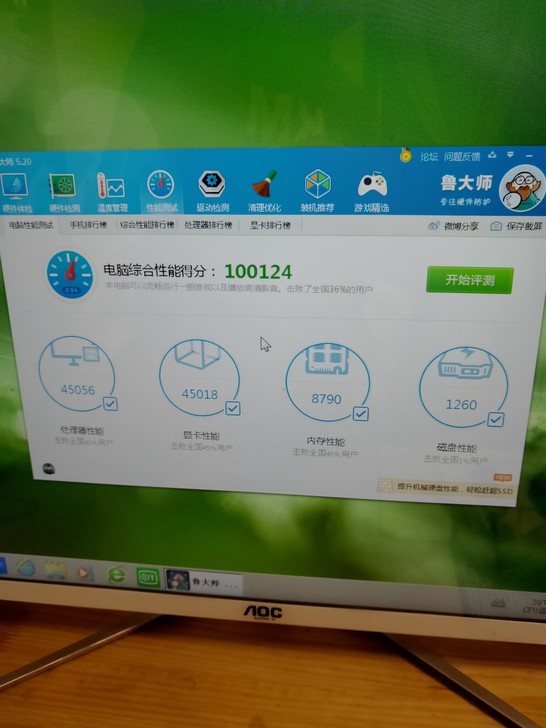Minimize the 鲁大师 window
546x728 pixels.
pyautogui.click(x=529, y=155)
